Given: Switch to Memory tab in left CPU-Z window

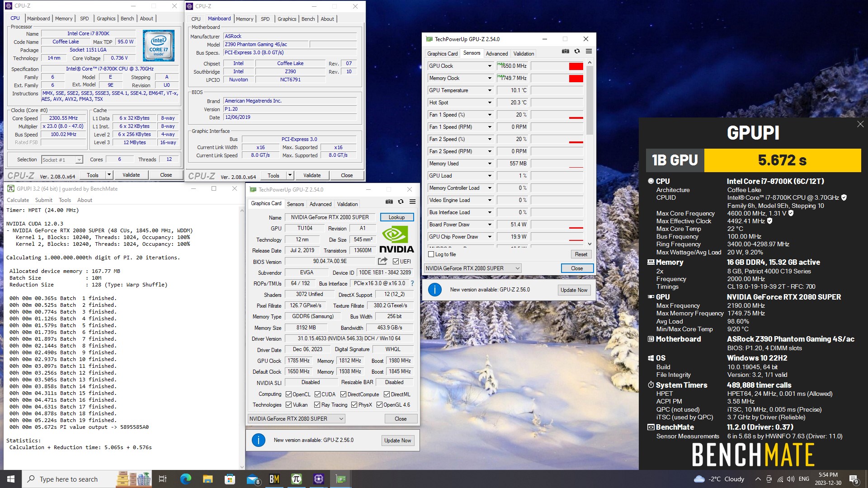Looking at the screenshot, I should tap(64, 19).
